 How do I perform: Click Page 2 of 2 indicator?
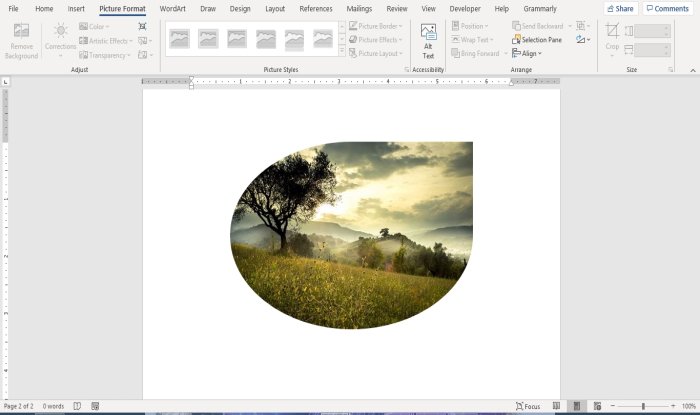pyautogui.click(x=18, y=406)
